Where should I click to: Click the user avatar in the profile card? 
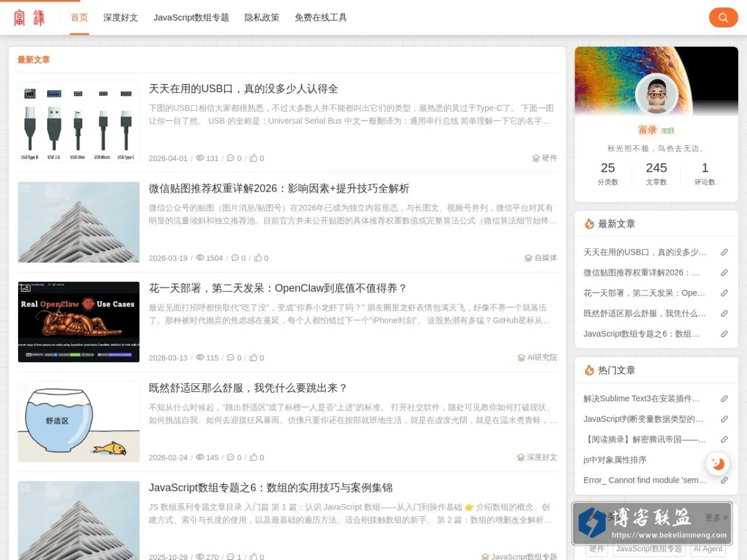click(x=656, y=95)
